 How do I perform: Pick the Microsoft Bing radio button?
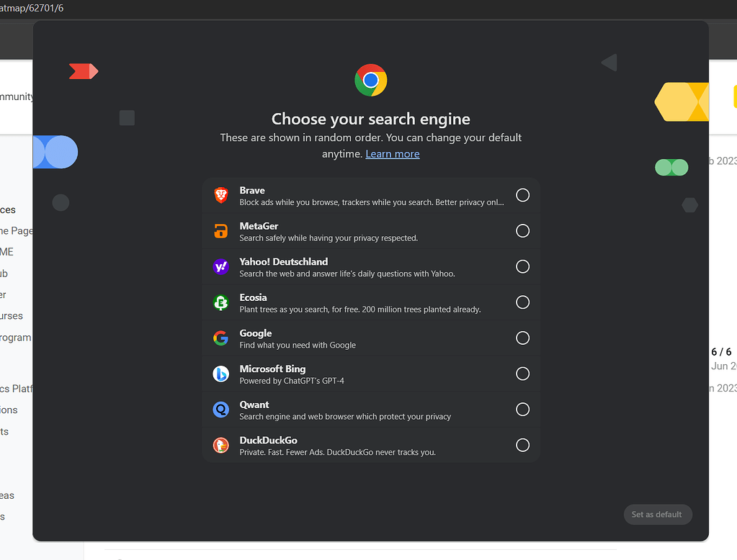[523, 374]
